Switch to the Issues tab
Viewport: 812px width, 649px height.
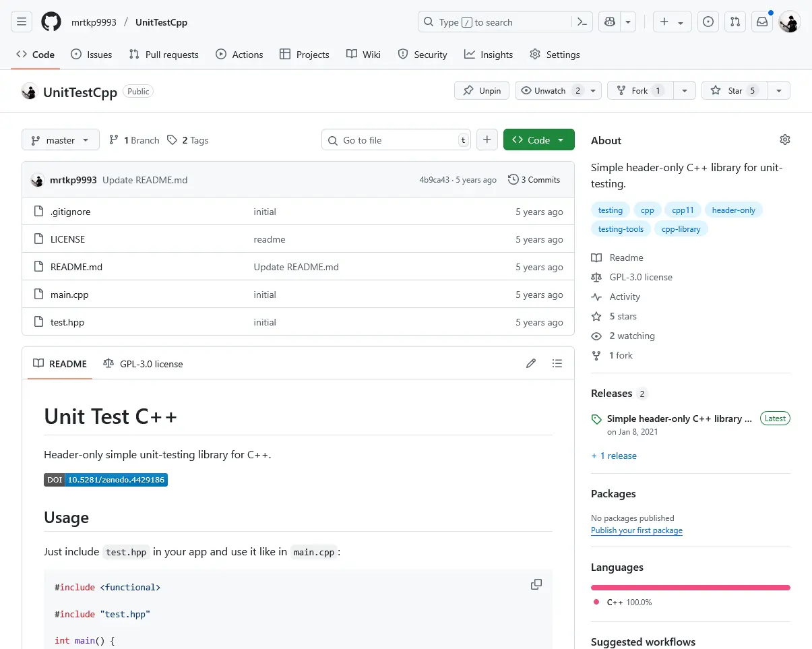pos(92,55)
